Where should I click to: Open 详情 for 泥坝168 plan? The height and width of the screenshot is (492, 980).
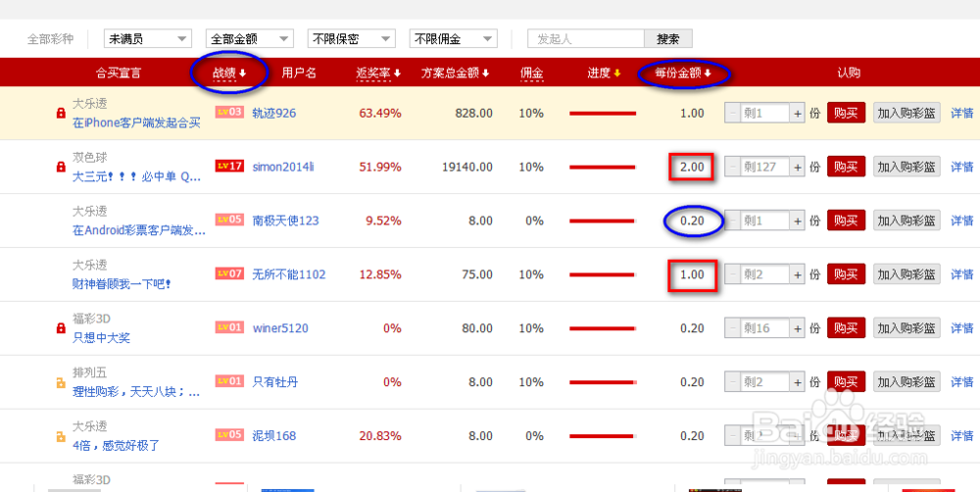tap(962, 436)
